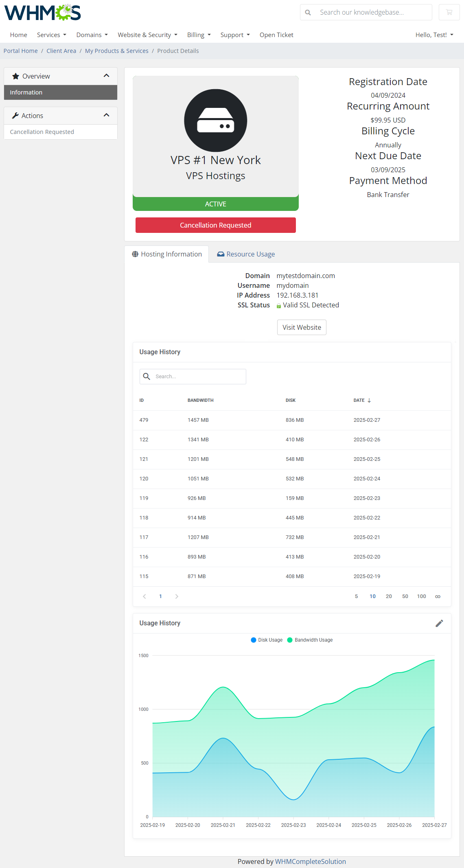Collapse the Overview sidebar panel
464x868 pixels.
[107, 76]
